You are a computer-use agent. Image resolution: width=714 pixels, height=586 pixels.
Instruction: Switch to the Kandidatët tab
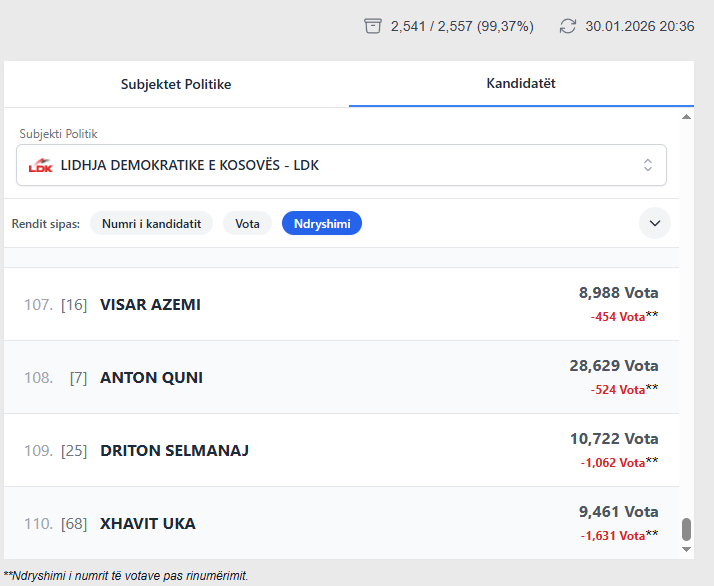point(521,83)
